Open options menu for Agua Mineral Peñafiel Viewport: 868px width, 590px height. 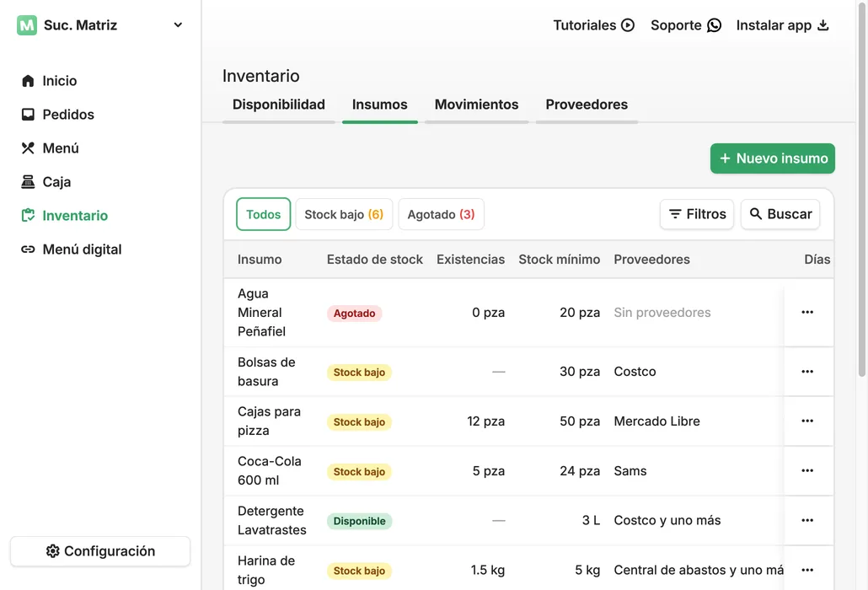[807, 312]
